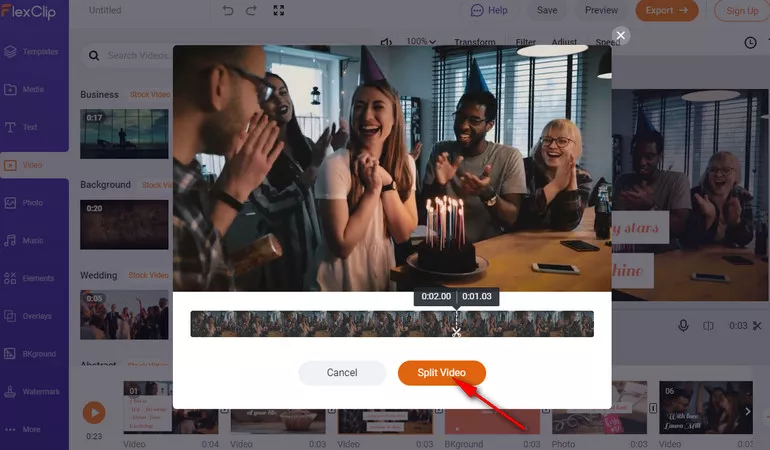Click the split scissors icon beside 0:03
Image resolution: width=770 pixels, height=450 pixels.
pyautogui.click(x=757, y=326)
